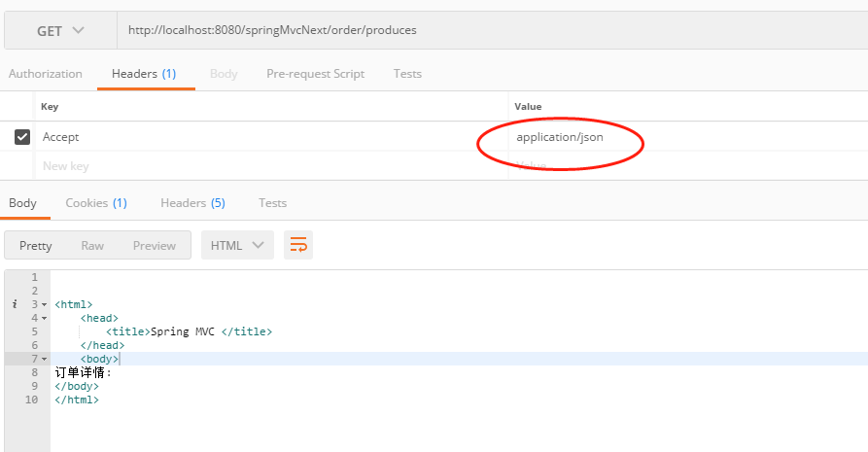868x452 pixels.
Task: Click the 订单详情 text on line 8
Action: point(83,373)
